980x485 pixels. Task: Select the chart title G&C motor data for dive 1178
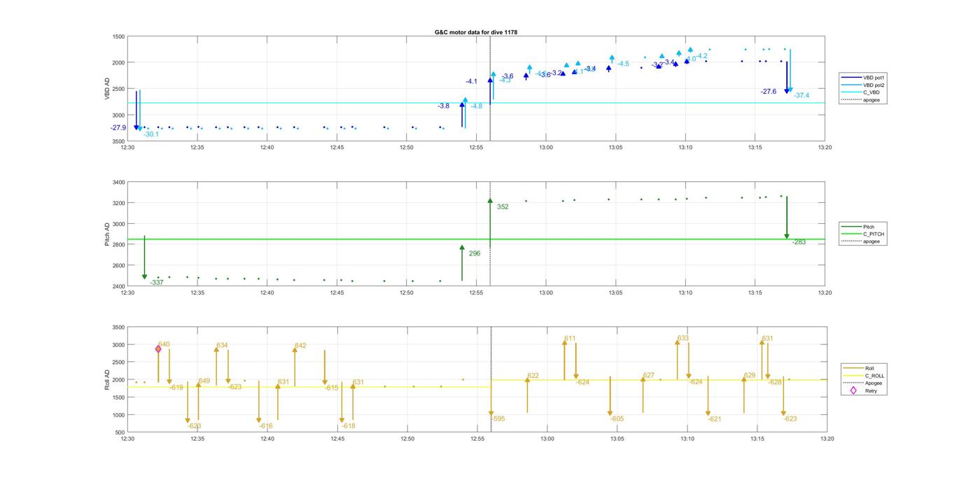[476, 32]
